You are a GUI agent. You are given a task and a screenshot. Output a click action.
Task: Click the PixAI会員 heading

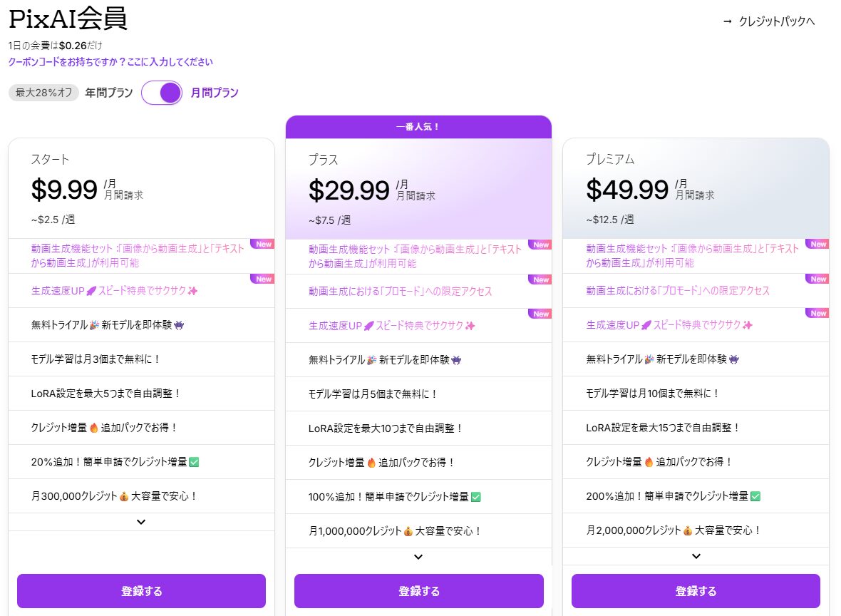(68, 19)
